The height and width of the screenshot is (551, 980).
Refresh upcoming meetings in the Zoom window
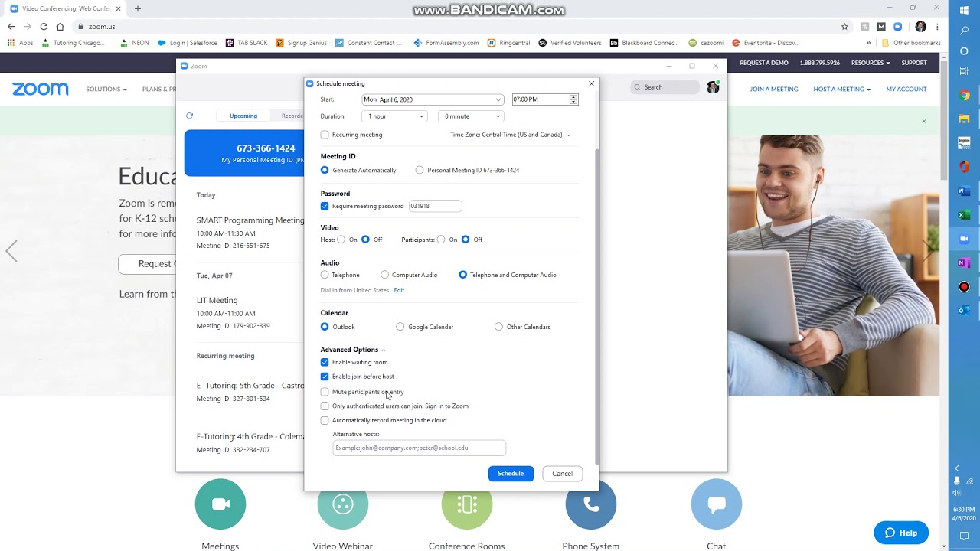[x=189, y=116]
